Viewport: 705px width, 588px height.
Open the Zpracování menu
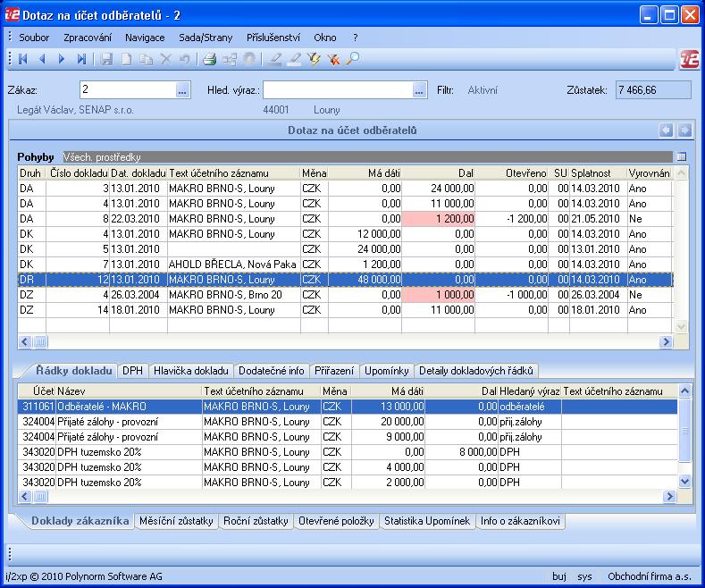[x=88, y=38]
